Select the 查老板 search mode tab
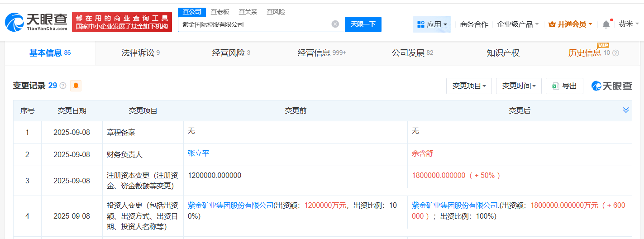This screenshot has height=239, width=644. coord(220,12)
